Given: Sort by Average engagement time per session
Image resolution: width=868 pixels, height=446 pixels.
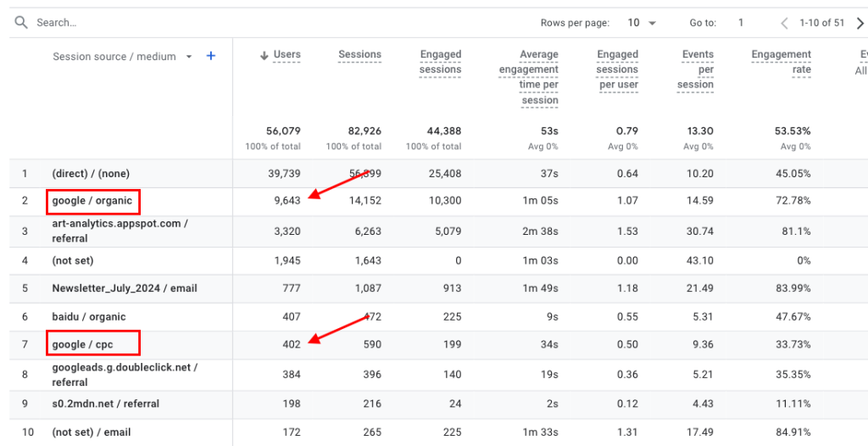Looking at the screenshot, I should point(528,77).
